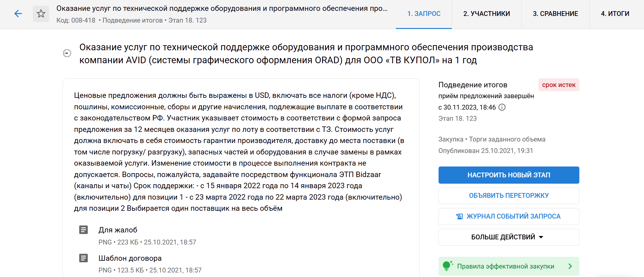Image resolution: width=644 pixels, height=277 pixels.
Task: Click the event journal icon
Action: pyautogui.click(x=459, y=216)
